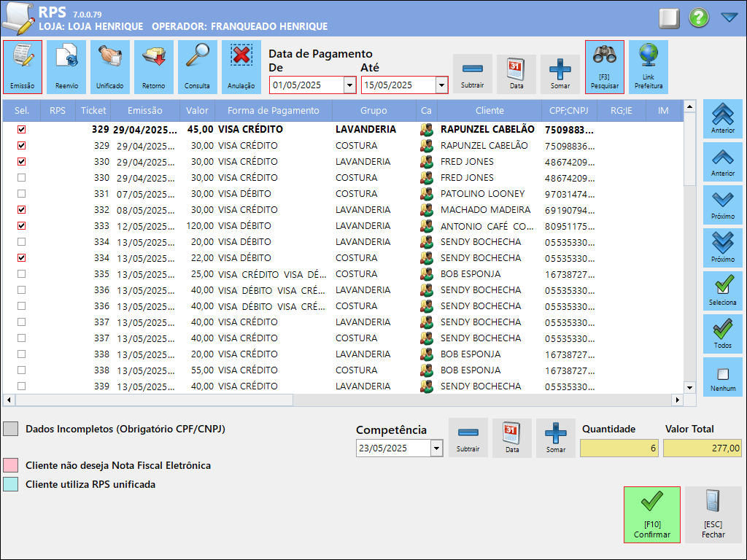The width and height of the screenshot is (747, 560).
Task: Confirm with the [F10] Confirmar button
Action: (x=652, y=515)
